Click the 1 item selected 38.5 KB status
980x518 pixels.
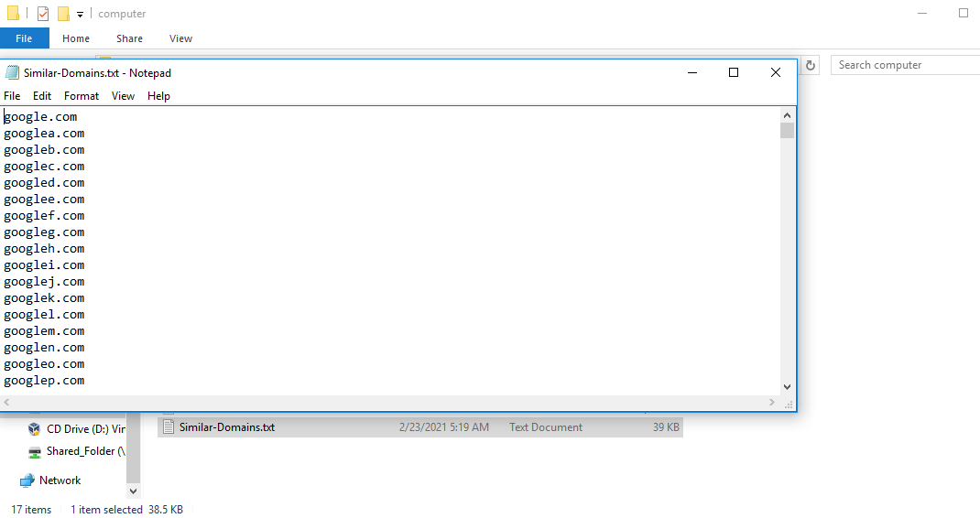click(x=127, y=509)
